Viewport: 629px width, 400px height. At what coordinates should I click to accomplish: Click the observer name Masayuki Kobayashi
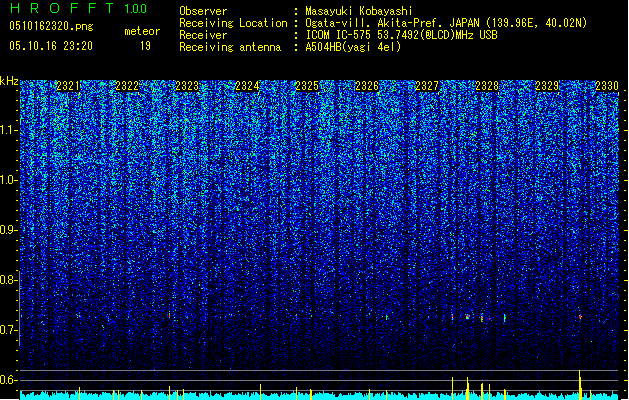[359, 11]
